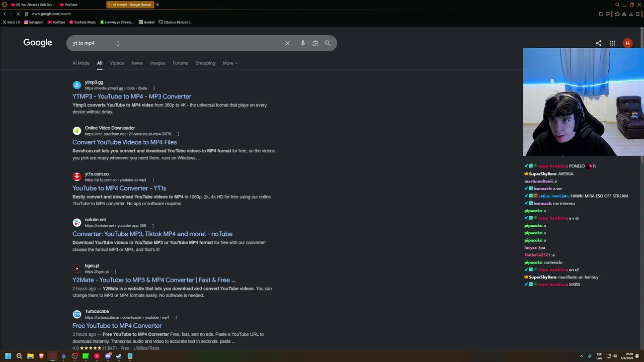Open the noTube Converter result link
Viewport: 644px width, 362px height.
pyautogui.click(x=152, y=234)
